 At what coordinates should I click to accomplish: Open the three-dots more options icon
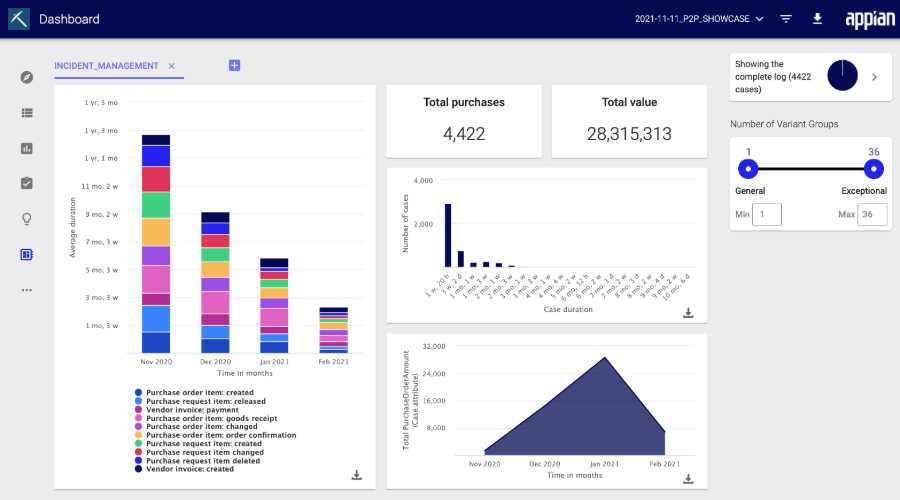point(27,290)
